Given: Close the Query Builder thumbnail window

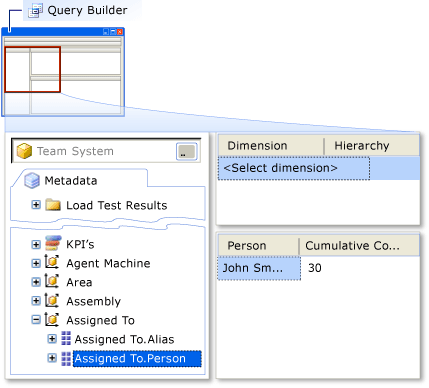Looking at the screenshot, I should point(120,32).
